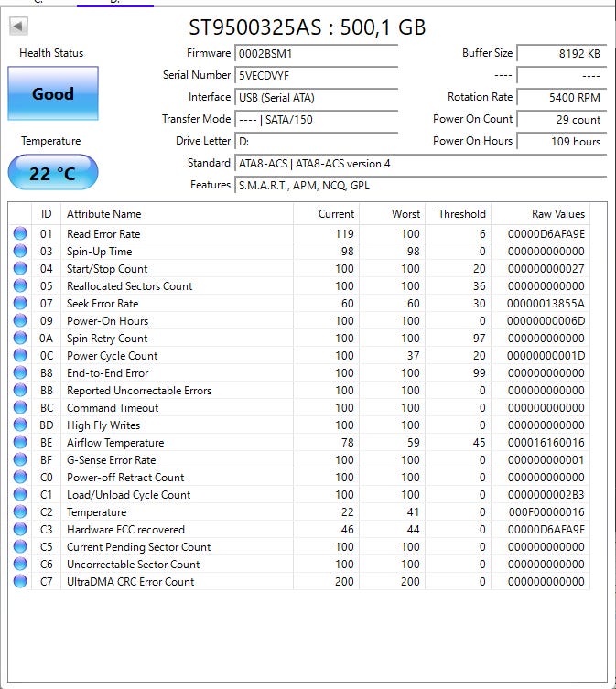Image resolution: width=616 pixels, height=689 pixels.
Task: Click the status orb for UltraDMA CRC Error Count
Action: (20, 581)
